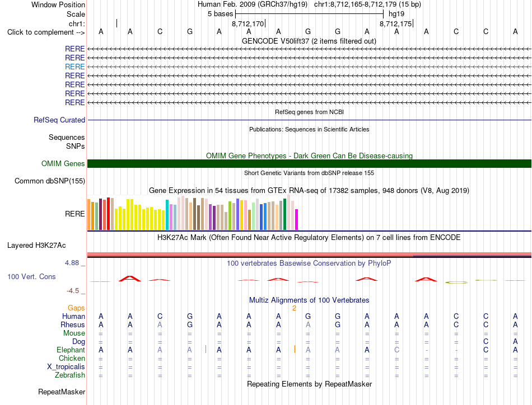The width and height of the screenshot is (532, 405).
Task: Click the '5 bases' scale bar label
Action: point(221,14)
